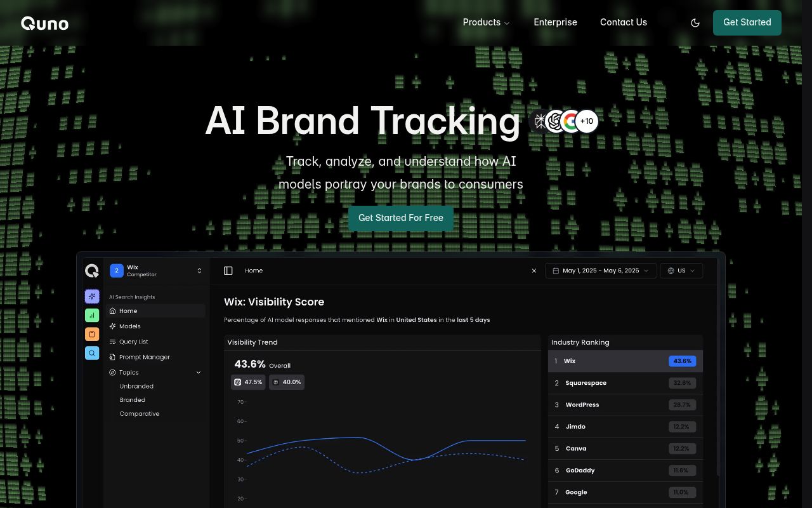The width and height of the screenshot is (812, 508).
Task: Click the 28.7% WordPress ranking badge
Action: coord(682,404)
